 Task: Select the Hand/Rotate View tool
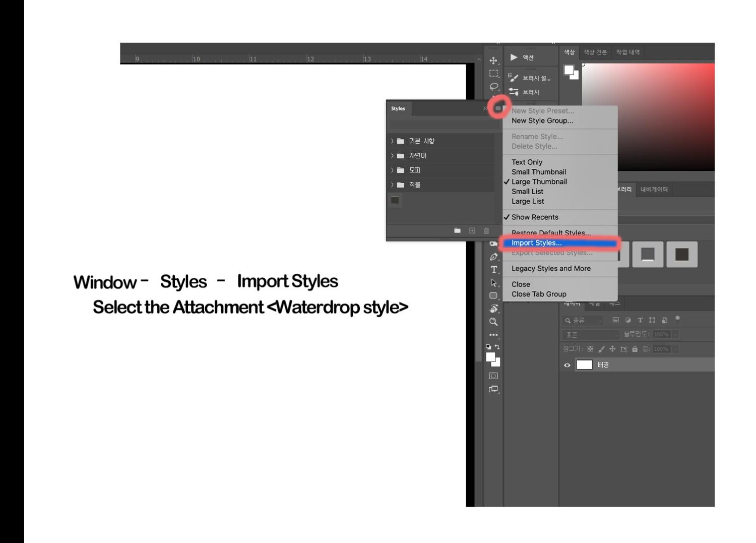[x=493, y=309]
